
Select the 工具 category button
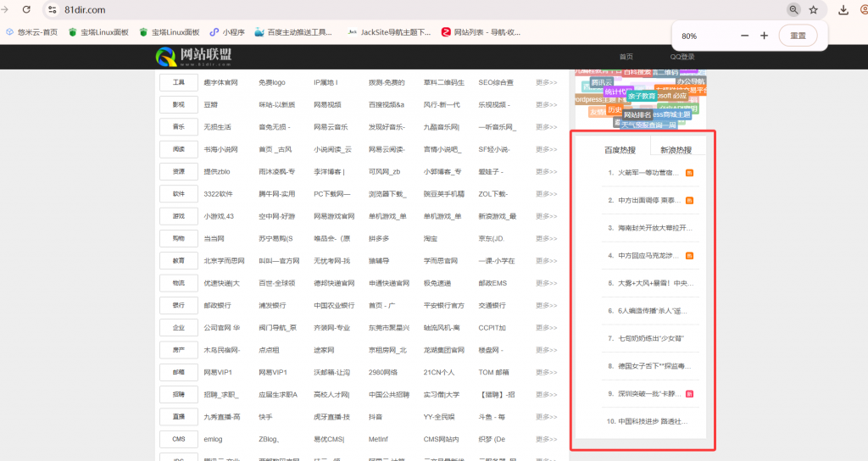[x=178, y=82]
